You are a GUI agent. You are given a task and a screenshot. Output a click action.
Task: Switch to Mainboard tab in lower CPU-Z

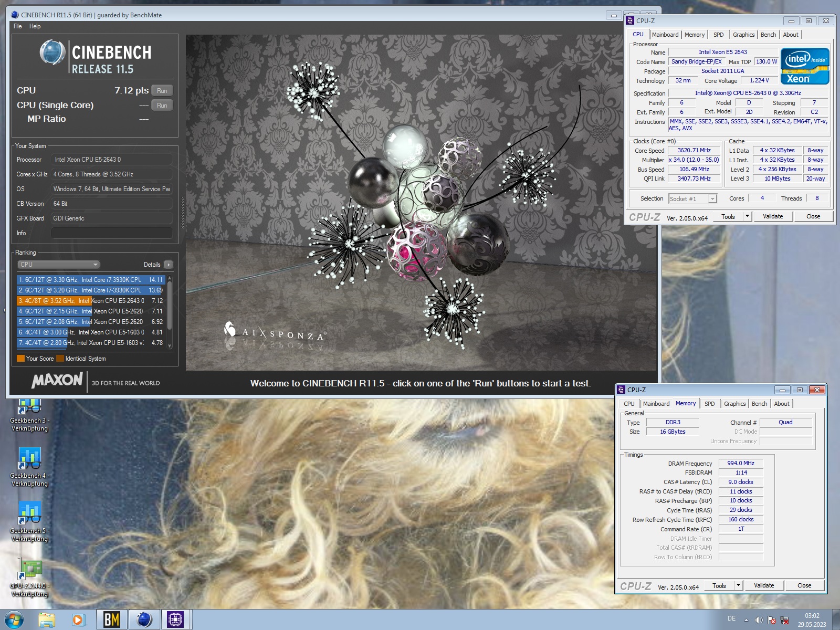[x=656, y=404]
